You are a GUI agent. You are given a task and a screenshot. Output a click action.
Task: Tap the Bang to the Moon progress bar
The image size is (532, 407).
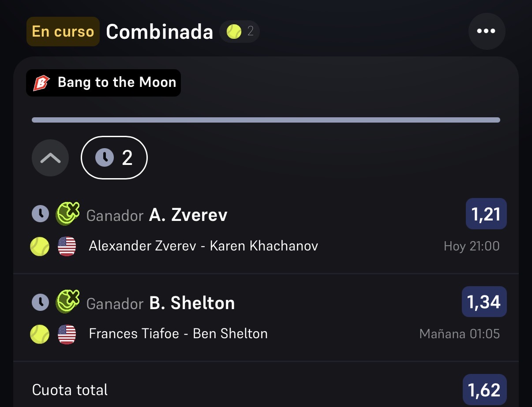pyautogui.click(x=266, y=120)
